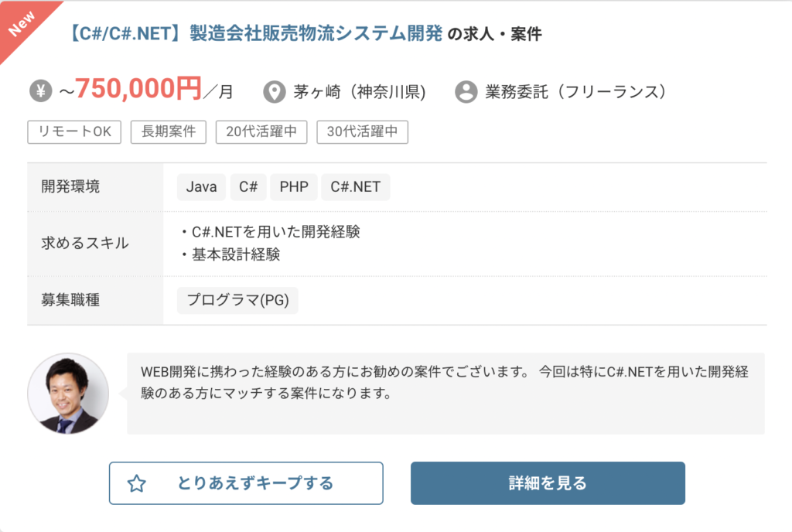Image resolution: width=792 pixels, height=532 pixels.
Task: Click the person icon beside 業務委託
Action: [x=465, y=91]
